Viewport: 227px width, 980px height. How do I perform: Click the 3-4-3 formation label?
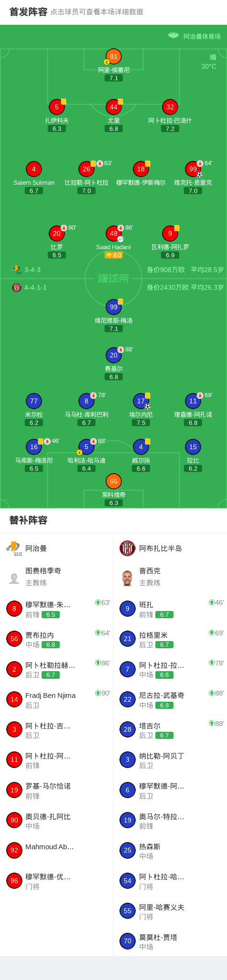pos(32,270)
